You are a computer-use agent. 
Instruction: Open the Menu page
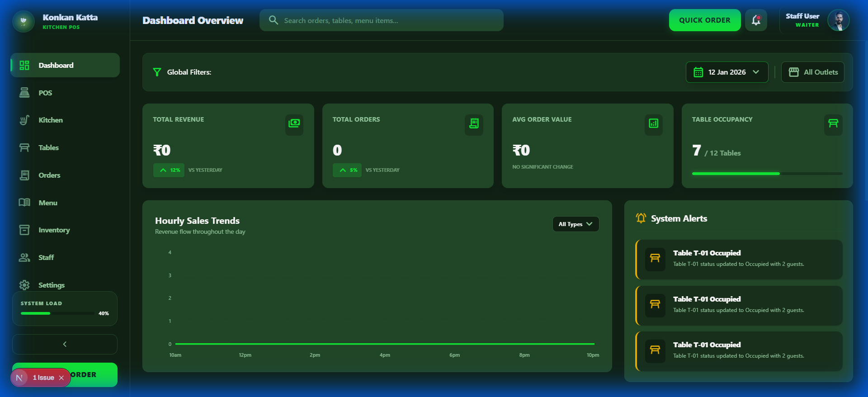(x=65, y=203)
